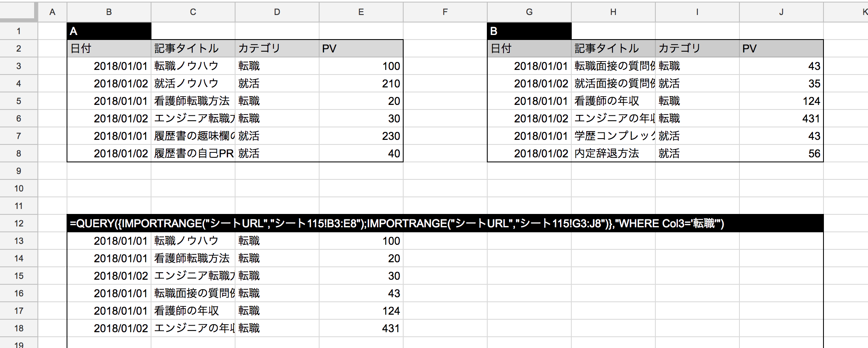Image resolution: width=868 pixels, height=348 pixels.
Task: Select row 9 header
Action: click(19, 171)
